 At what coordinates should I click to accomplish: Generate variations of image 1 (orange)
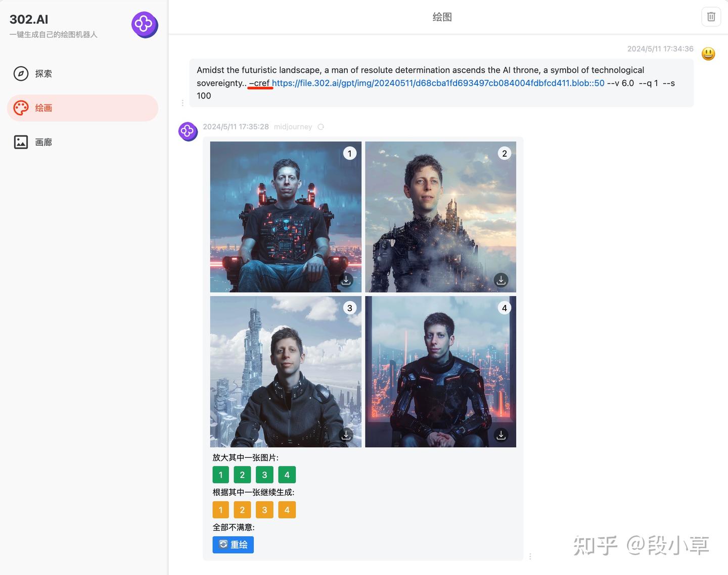(220, 510)
